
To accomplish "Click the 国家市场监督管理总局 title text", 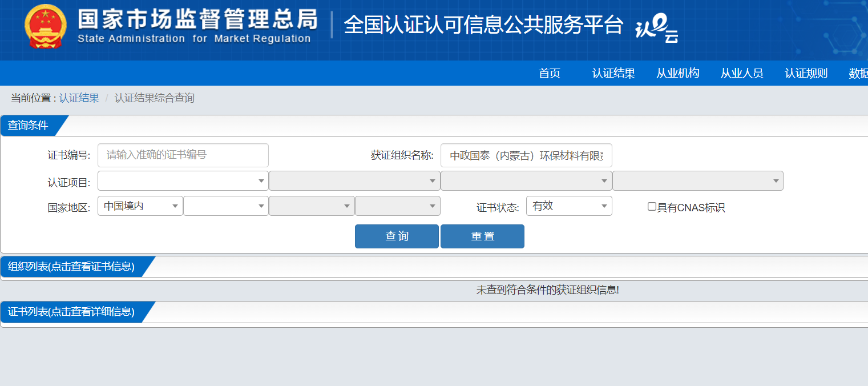I will coord(197,19).
